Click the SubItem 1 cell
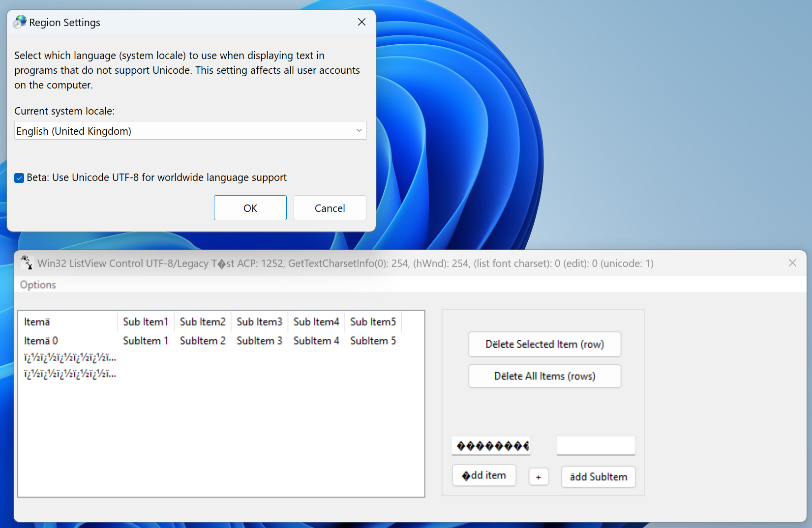 146,341
